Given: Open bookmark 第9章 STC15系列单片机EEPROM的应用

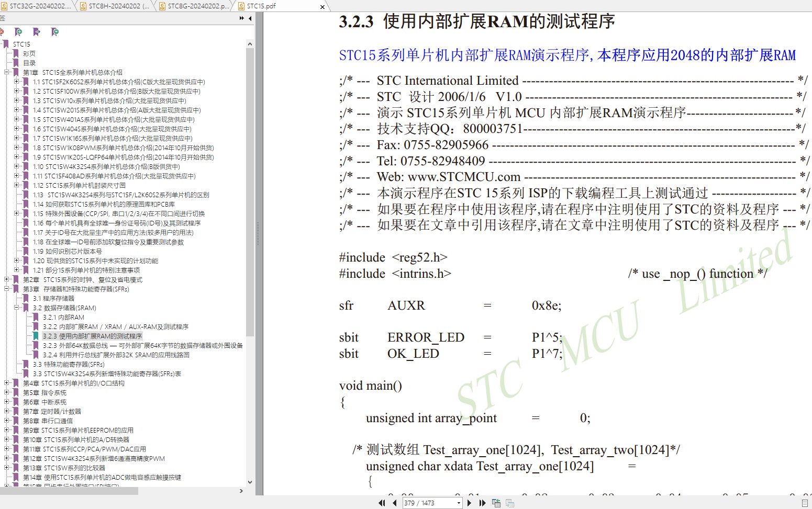Looking at the screenshot, I should point(78,430).
